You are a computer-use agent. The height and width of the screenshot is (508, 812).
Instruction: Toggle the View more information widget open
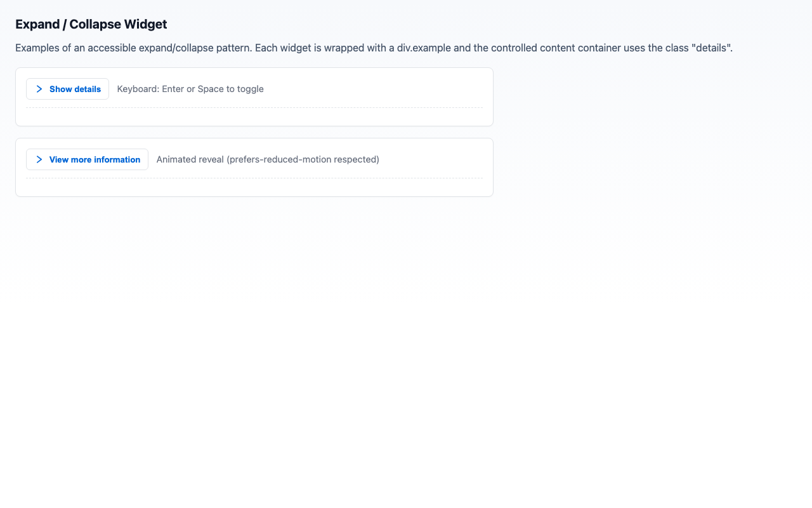(86, 159)
